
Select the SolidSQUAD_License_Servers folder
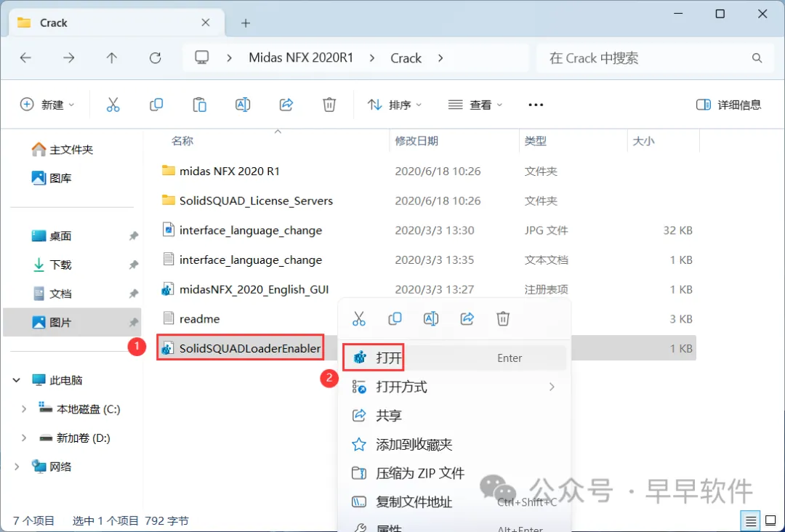click(x=256, y=201)
